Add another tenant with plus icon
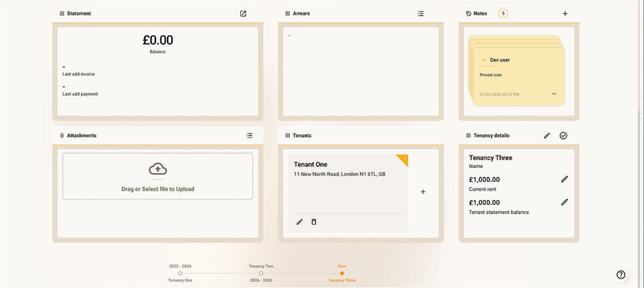The image size is (644, 288). [x=423, y=192]
